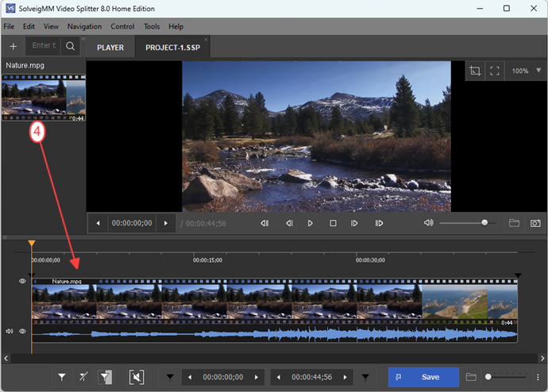Toggle audio track visibility eye icon
The height and width of the screenshot is (392, 548).
pos(22,332)
